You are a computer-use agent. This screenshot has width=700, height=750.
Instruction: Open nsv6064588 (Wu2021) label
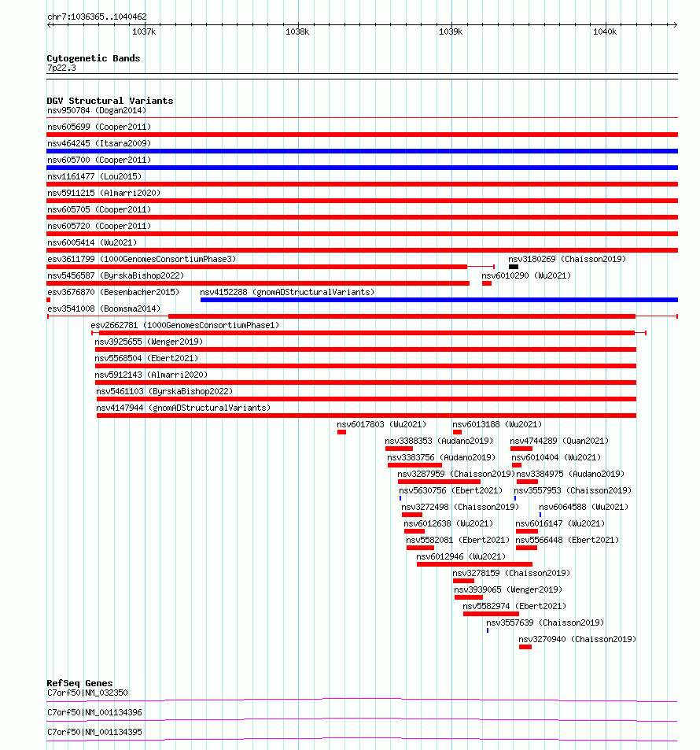pos(584,507)
